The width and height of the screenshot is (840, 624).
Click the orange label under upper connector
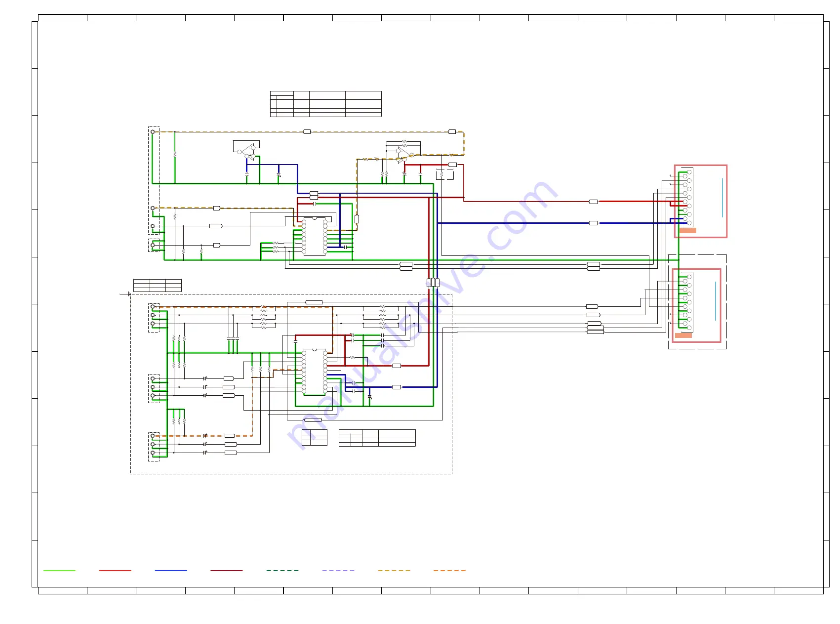pyautogui.click(x=687, y=231)
